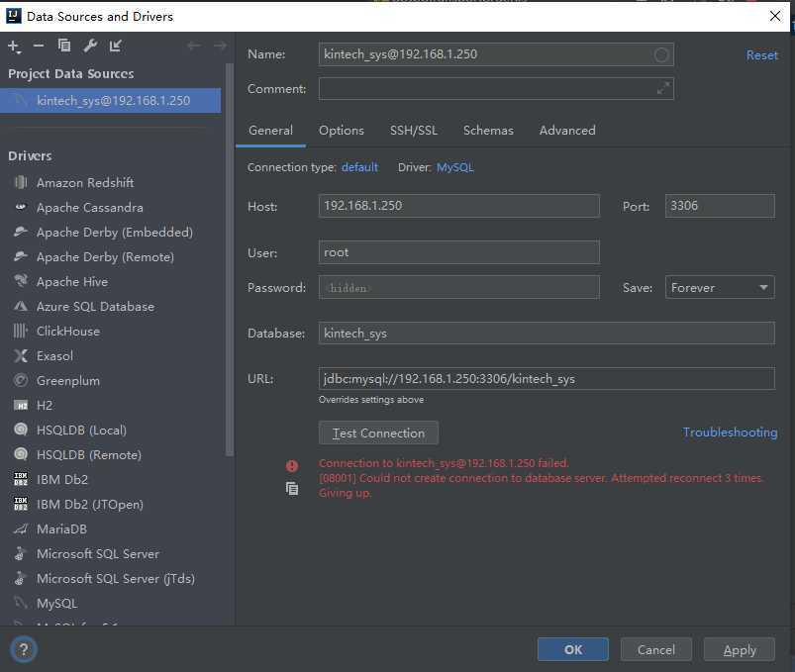795x672 pixels.
Task: Click the color circle in Name field
Action: 660,54
